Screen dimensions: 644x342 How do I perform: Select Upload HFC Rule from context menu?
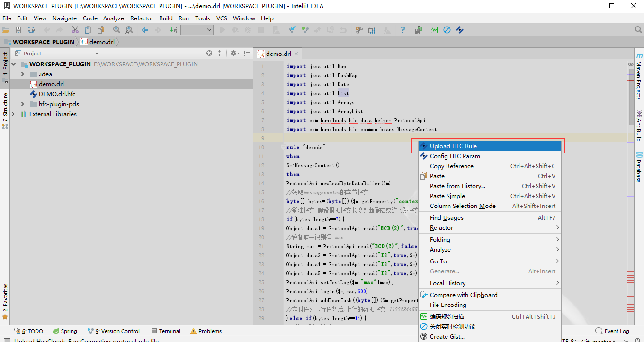[x=490, y=146]
